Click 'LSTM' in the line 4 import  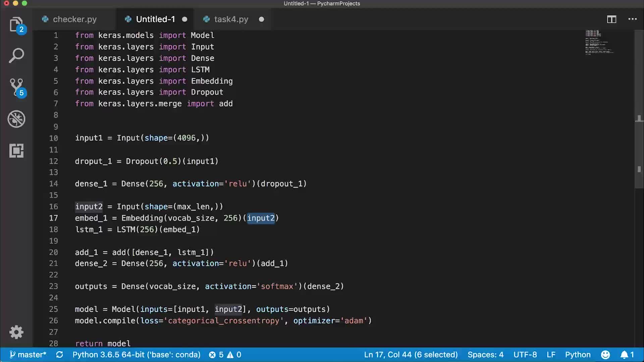point(200,70)
